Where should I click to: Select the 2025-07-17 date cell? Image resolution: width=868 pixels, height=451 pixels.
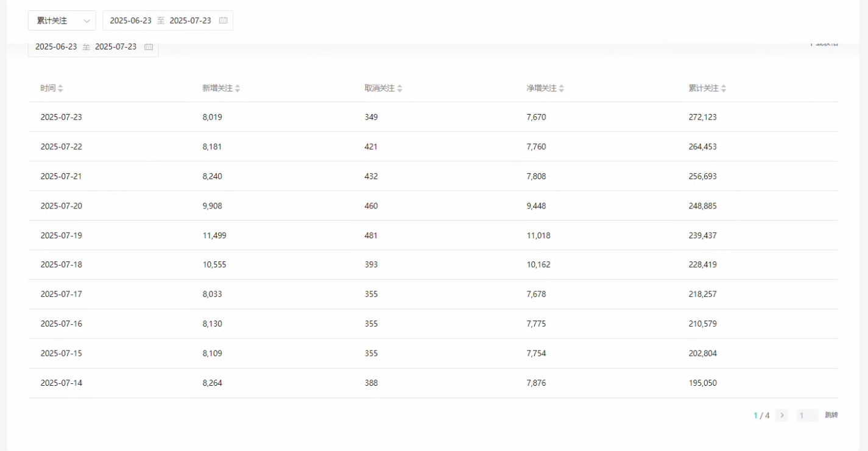pyautogui.click(x=61, y=294)
